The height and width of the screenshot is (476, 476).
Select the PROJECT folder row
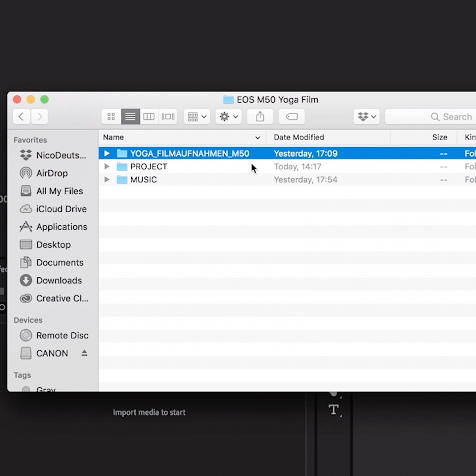pyautogui.click(x=287, y=166)
